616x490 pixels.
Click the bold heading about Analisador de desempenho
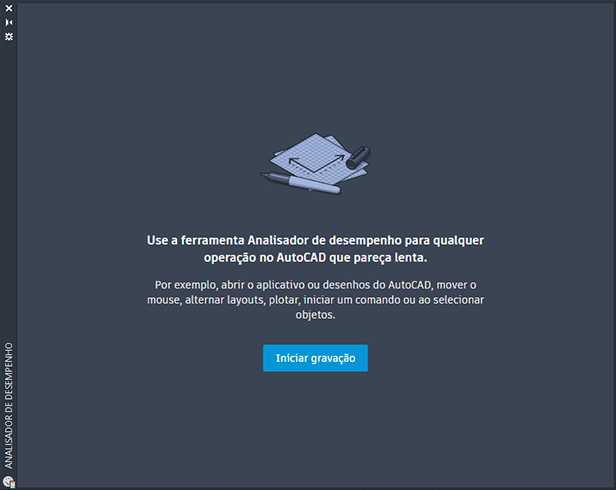point(315,249)
